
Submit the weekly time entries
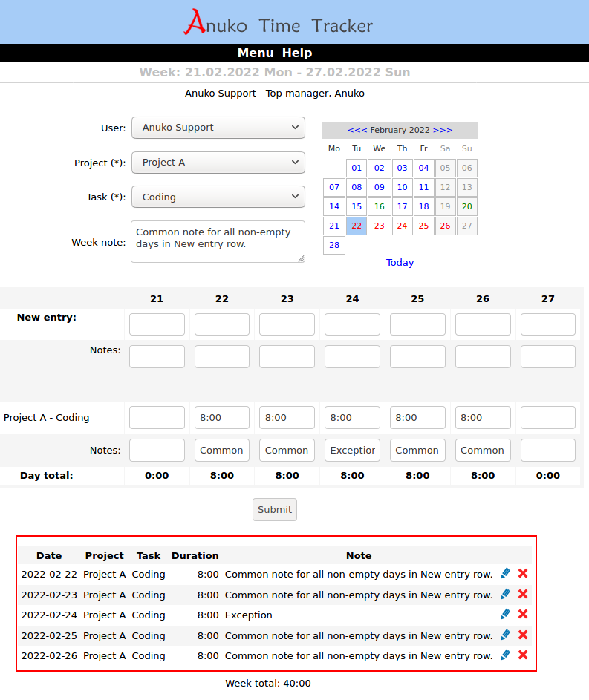pyautogui.click(x=275, y=509)
